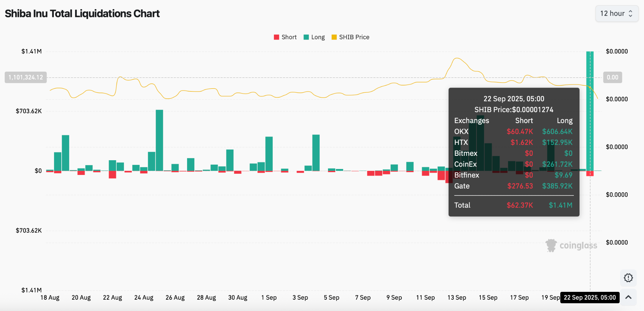Click the tall green bar on 22 Sep
This screenshot has width=644, height=311.
pos(590,111)
